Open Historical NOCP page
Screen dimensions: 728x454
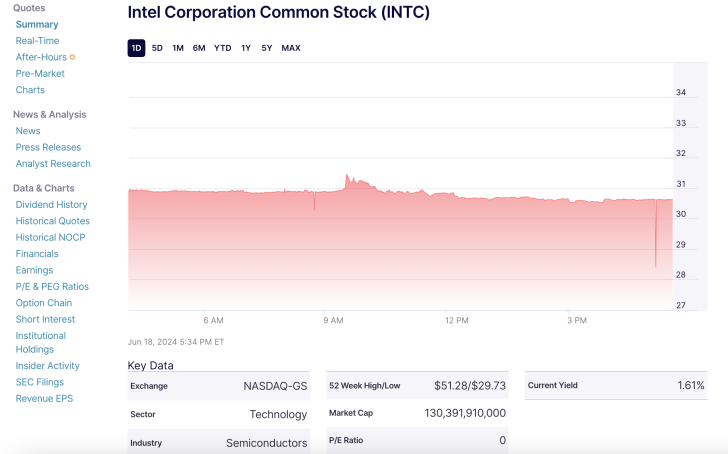coord(51,237)
